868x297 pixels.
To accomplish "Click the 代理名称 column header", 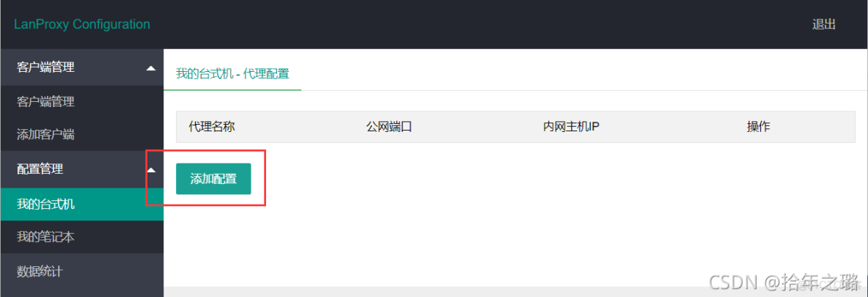I will (212, 127).
